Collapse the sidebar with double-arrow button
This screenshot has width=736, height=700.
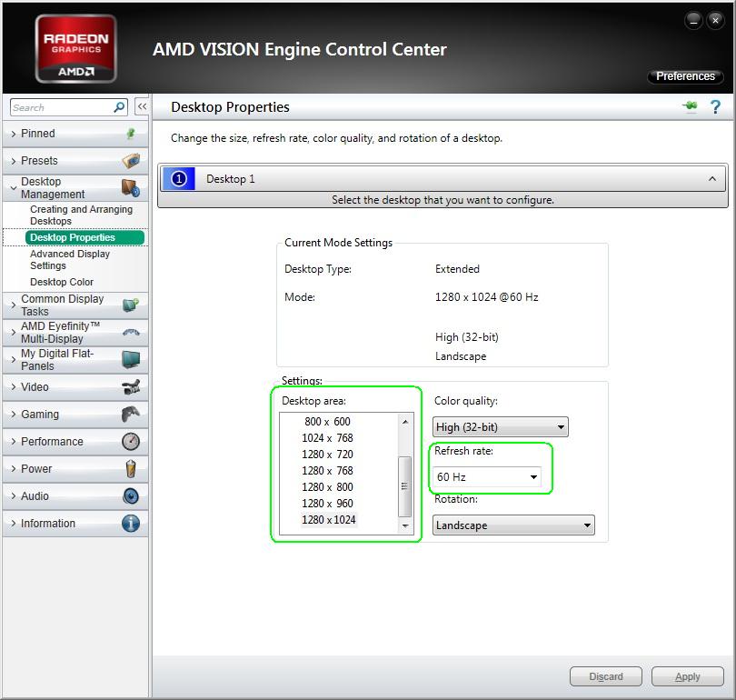pyautogui.click(x=142, y=106)
